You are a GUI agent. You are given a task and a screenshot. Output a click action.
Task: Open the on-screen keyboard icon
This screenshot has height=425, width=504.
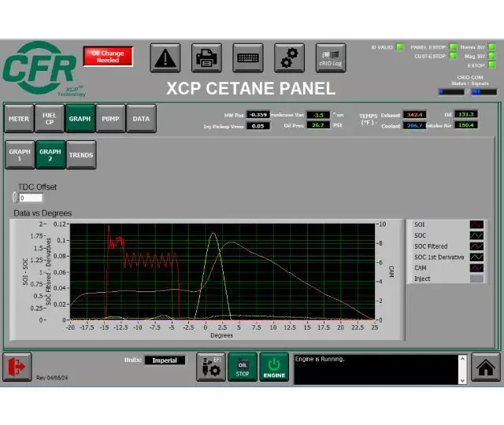click(x=248, y=57)
